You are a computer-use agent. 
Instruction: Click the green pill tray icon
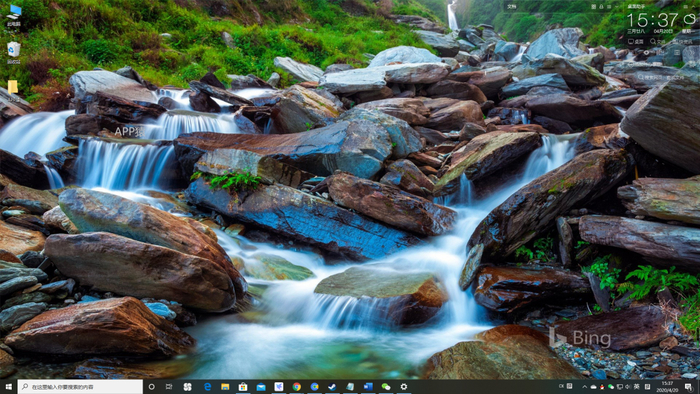[x=611, y=387]
